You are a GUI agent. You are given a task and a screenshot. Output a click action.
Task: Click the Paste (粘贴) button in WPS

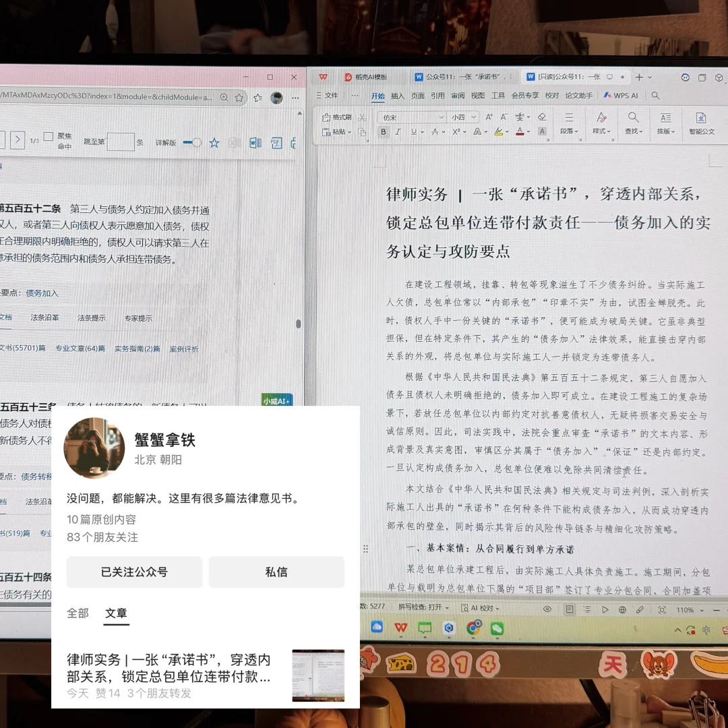337,132
